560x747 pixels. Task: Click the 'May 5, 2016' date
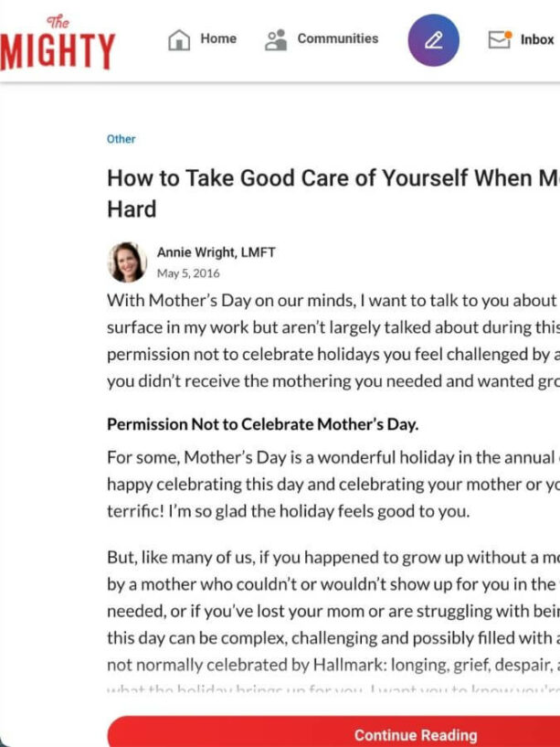(x=188, y=273)
